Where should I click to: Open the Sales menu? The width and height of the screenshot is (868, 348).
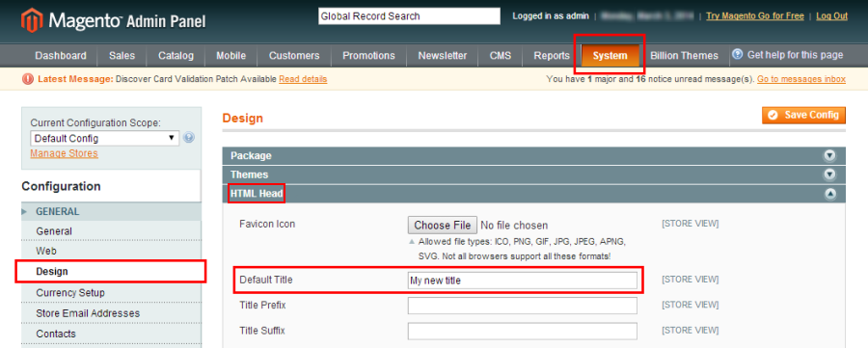[x=122, y=55]
